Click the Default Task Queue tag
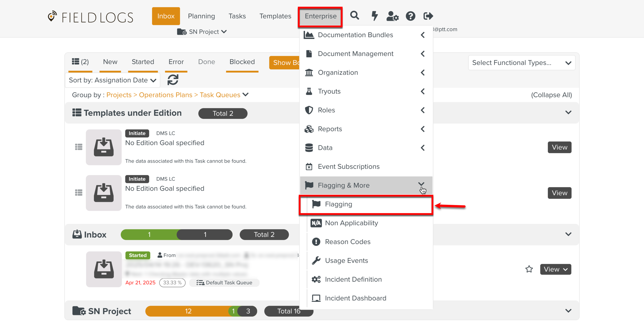The width and height of the screenshot is (644, 330). 224,283
